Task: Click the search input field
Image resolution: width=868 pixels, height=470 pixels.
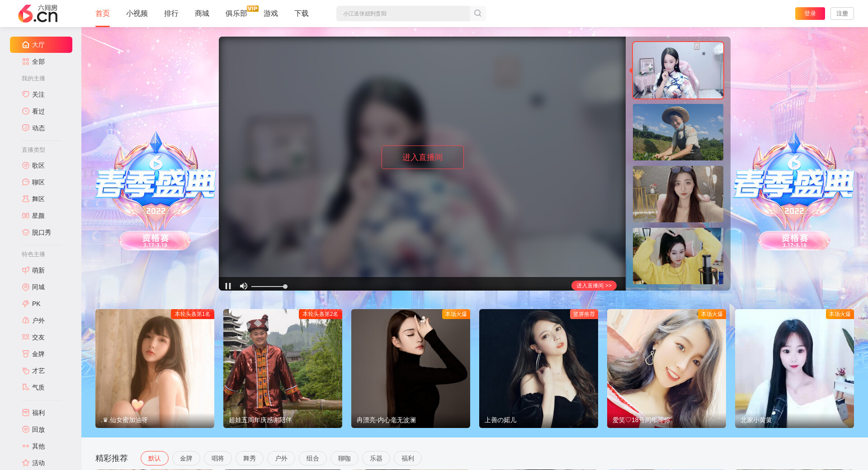Action: click(x=402, y=14)
